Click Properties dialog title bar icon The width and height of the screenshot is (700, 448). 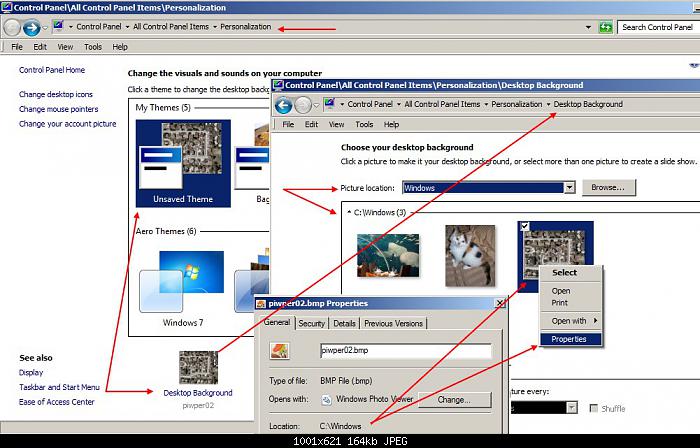261,303
